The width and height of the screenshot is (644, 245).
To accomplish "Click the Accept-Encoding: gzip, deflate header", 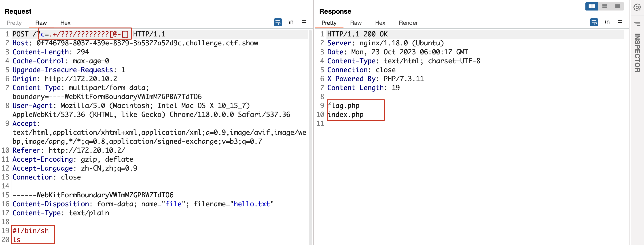I will (x=73, y=160).
